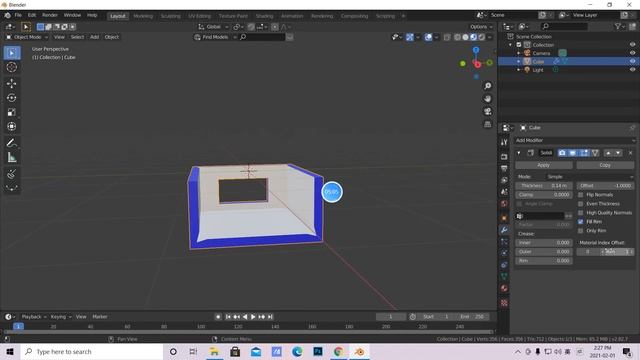Viewport: 640px width, 360px height.
Task: Select the Rotate tool
Action: (12, 98)
